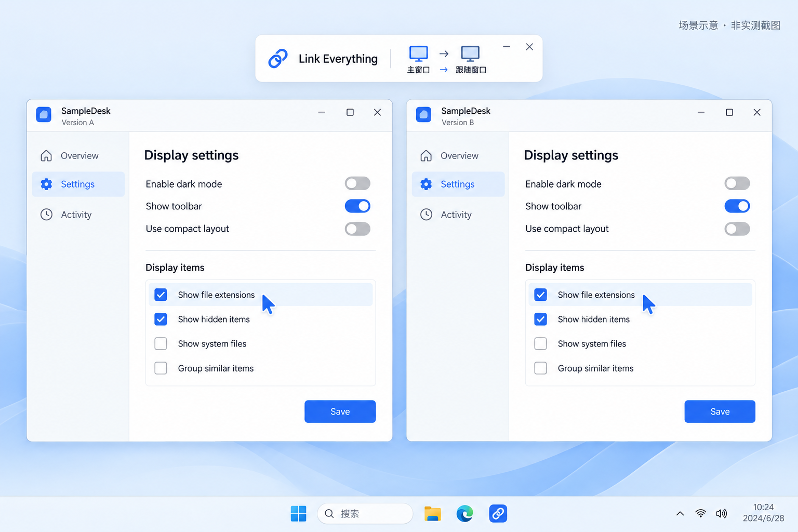Click Save in Version A window
The width and height of the screenshot is (798, 532).
coord(340,411)
